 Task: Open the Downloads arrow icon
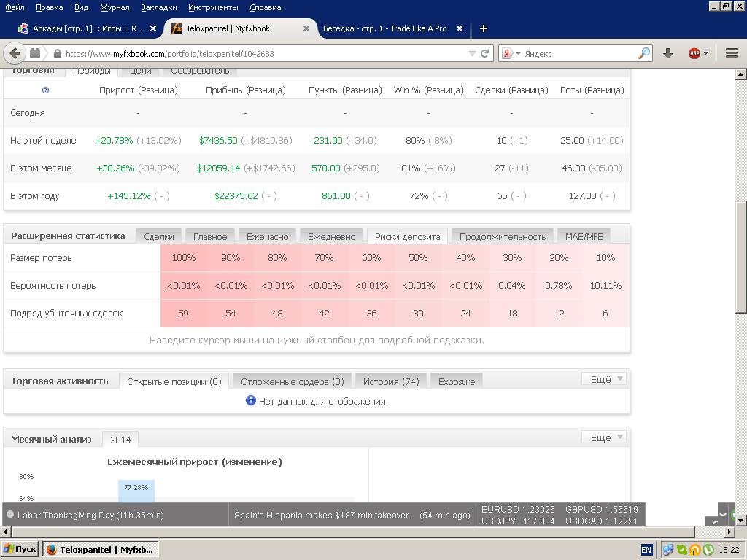668,53
